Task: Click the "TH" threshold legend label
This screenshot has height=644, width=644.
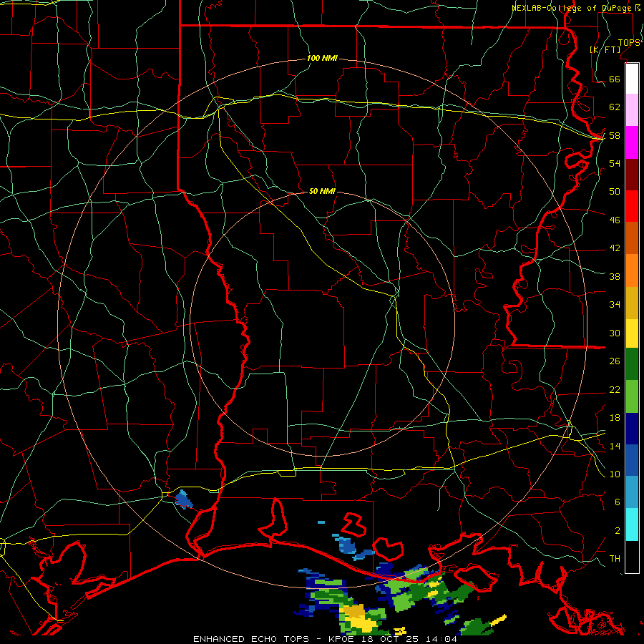Action: [x=615, y=558]
